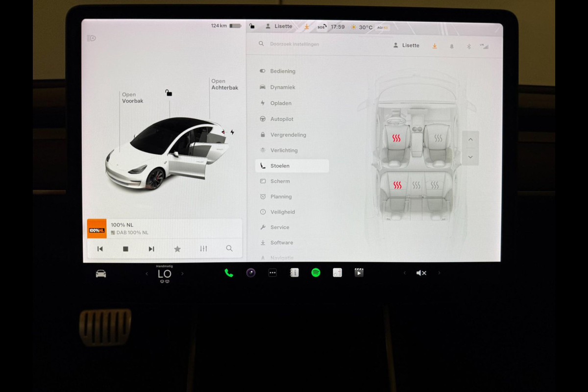Open the phone app icon
The height and width of the screenshot is (392, 588).
point(229,273)
